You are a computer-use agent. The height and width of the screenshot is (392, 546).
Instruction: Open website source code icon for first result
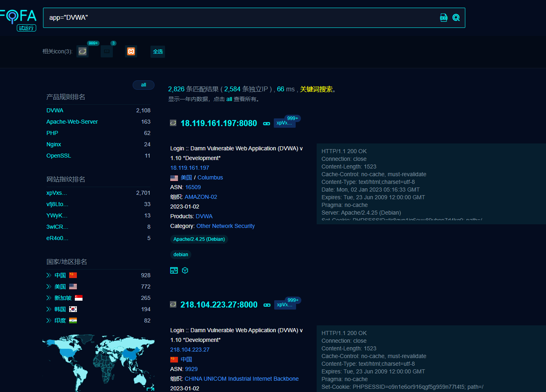[174, 270]
